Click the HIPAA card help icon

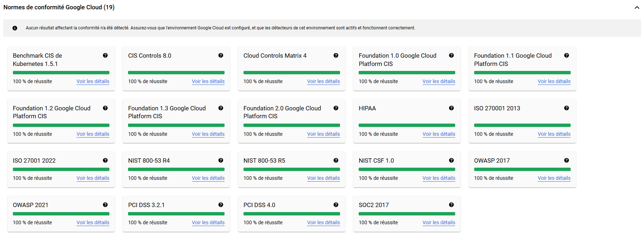click(451, 108)
